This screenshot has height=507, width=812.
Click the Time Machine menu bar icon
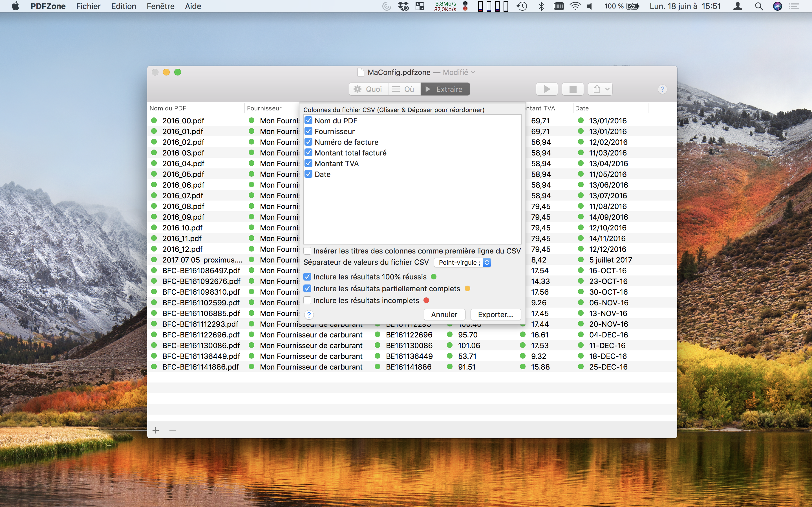[x=522, y=6]
